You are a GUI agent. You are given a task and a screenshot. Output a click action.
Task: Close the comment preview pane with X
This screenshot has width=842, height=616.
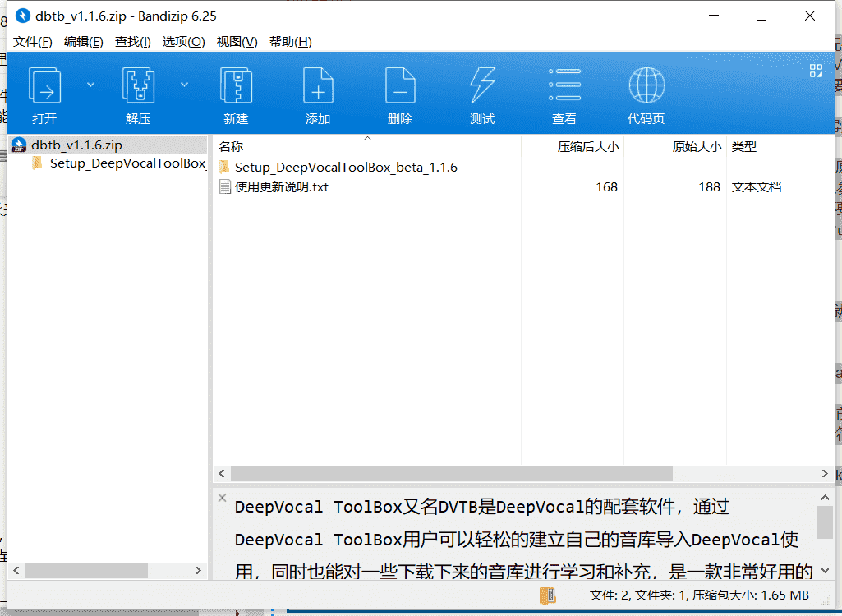coord(223,498)
